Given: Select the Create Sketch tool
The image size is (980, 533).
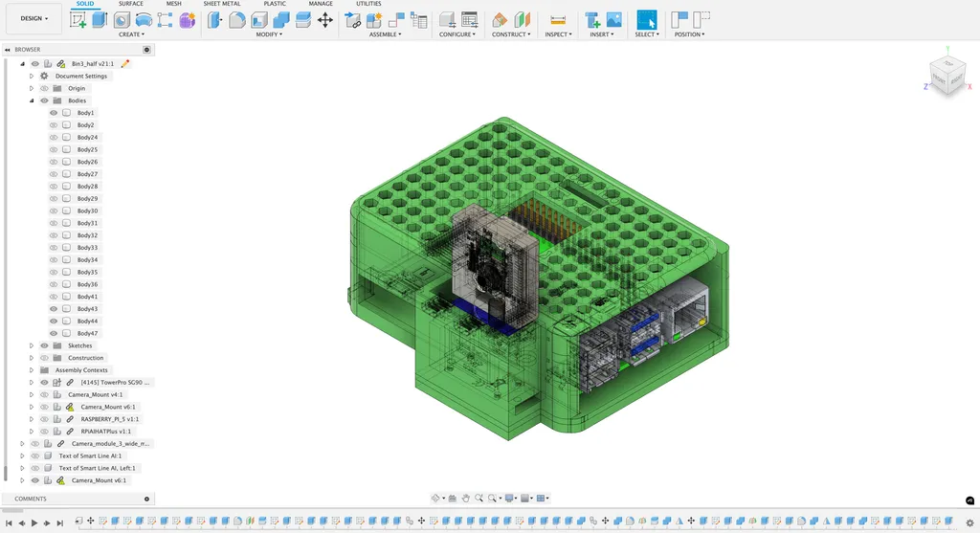Looking at the screenshot, I should tap(78, 20).
